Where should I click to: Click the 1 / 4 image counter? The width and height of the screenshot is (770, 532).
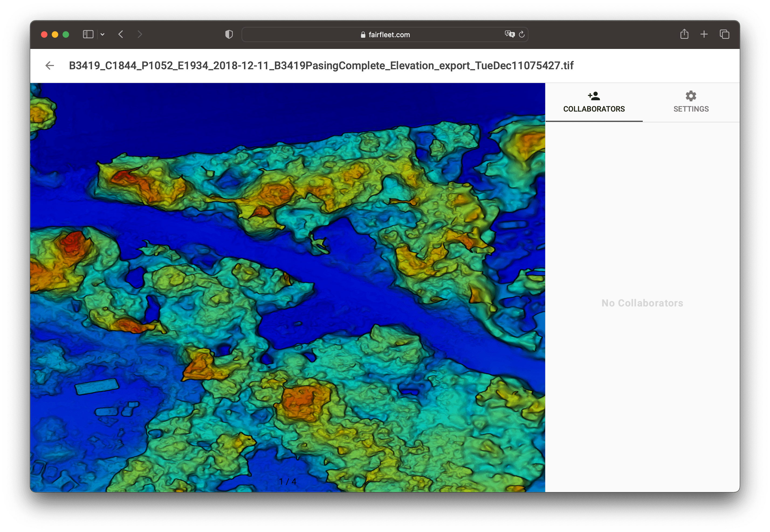287,481
